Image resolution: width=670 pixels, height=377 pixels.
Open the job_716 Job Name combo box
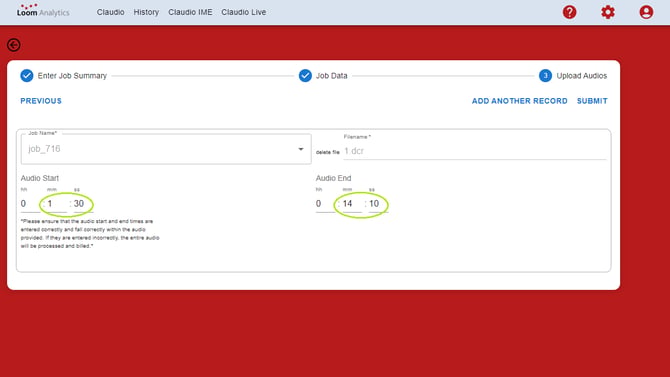(166, 149)
